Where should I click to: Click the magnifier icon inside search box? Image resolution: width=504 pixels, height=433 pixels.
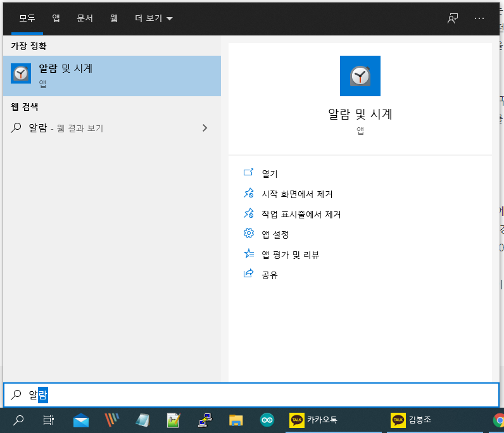16,394
